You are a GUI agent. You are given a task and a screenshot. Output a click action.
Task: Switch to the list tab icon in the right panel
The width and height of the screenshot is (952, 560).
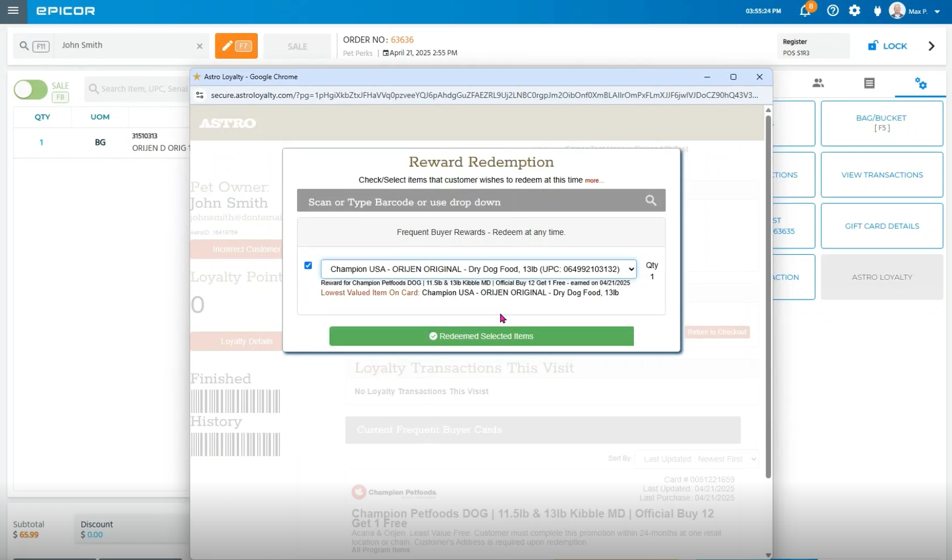(x=869, y=83)
